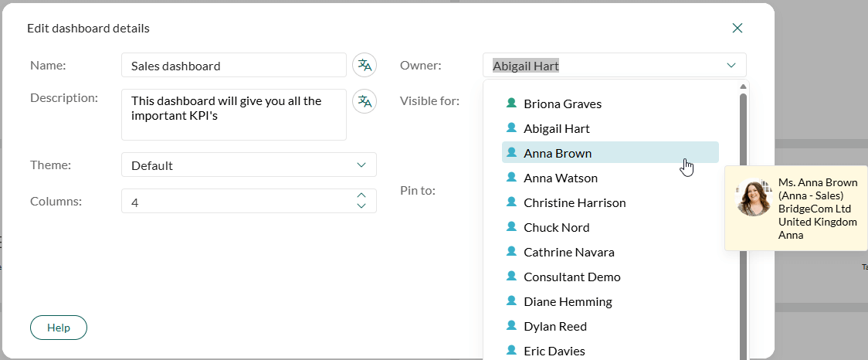Choose Eric Davies from the list
This screenshot has height=360, width=868.
[x=610, y=351]
